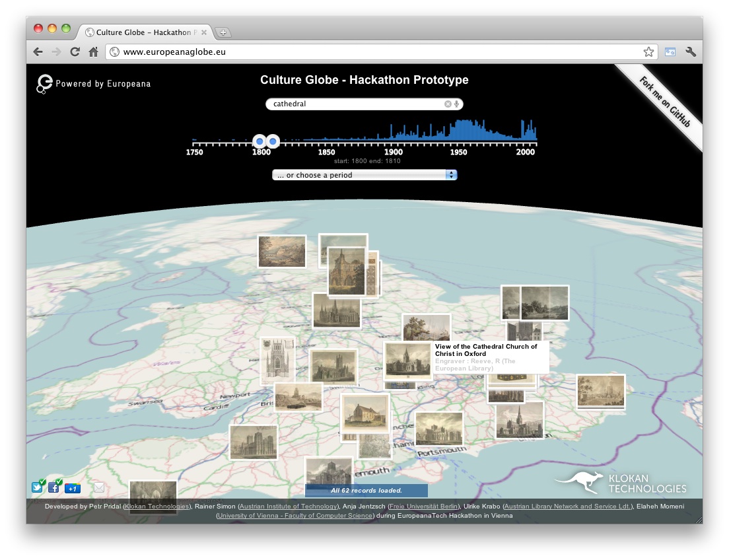Open the 'or choose a period' dropdown
The height and width of the screenshot is (560, 729).
click(x=364, y=175)
